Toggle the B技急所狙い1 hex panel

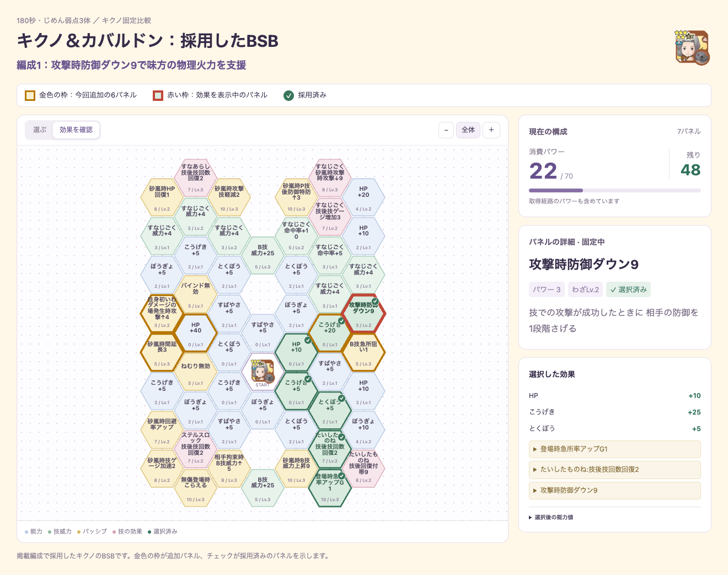coord(363,353)
